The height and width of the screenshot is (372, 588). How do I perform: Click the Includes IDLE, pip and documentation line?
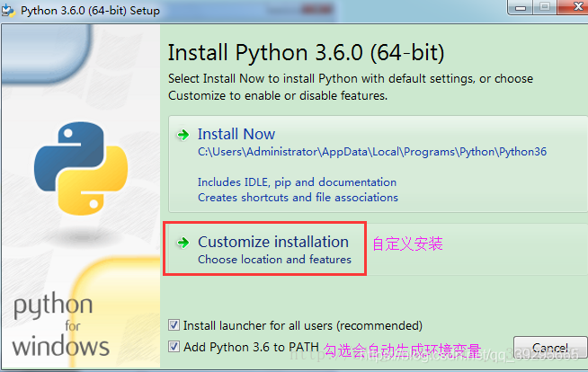(x=297, y=182)
